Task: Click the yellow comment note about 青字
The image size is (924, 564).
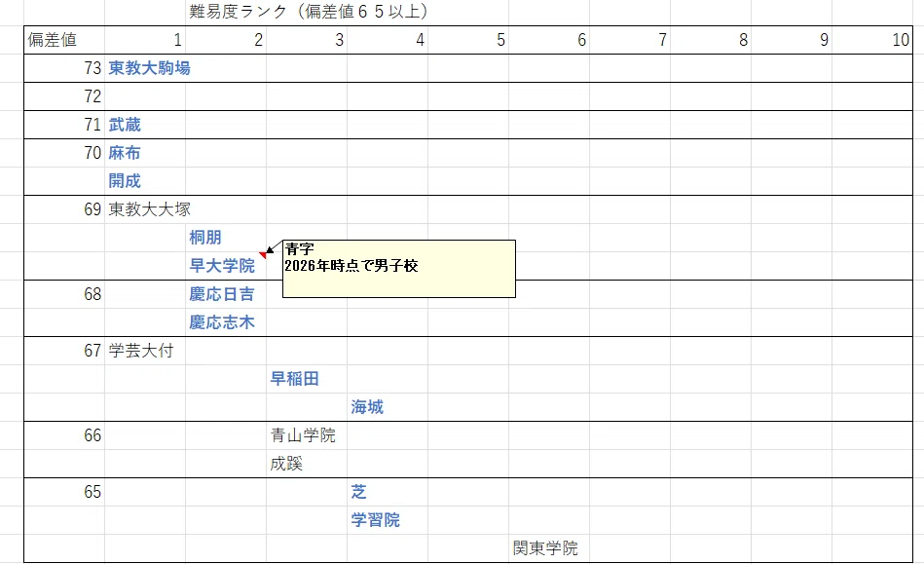Action: point(399,269)
